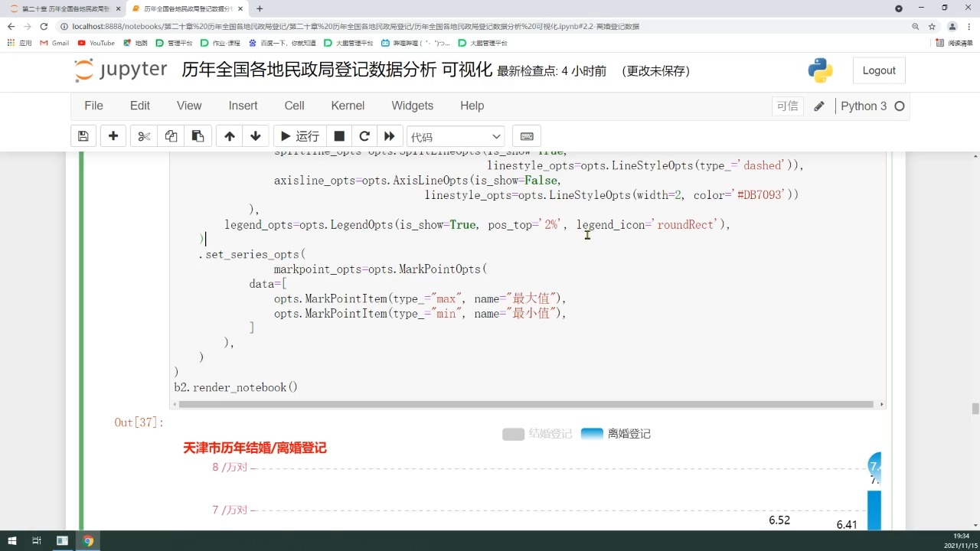Open the Cell menu

294,106
